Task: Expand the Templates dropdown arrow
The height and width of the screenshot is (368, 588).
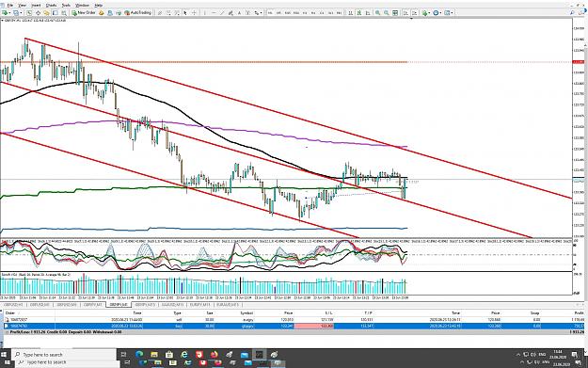Action: point(453,13)
